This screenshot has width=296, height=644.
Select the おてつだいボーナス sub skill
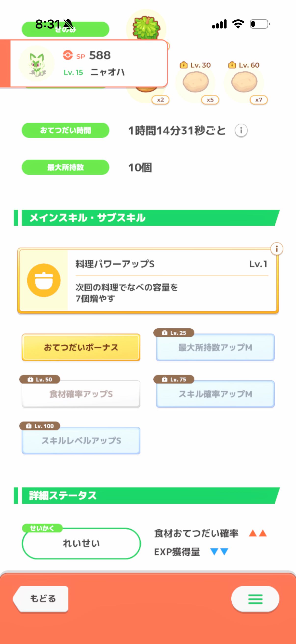[x=81, y=347]
